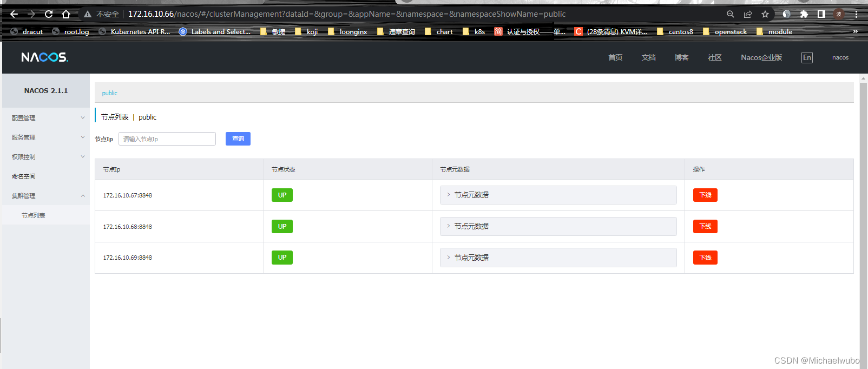Open dracut bookmark
Screen dimensions: 868x369
click(x=27, y=31)
